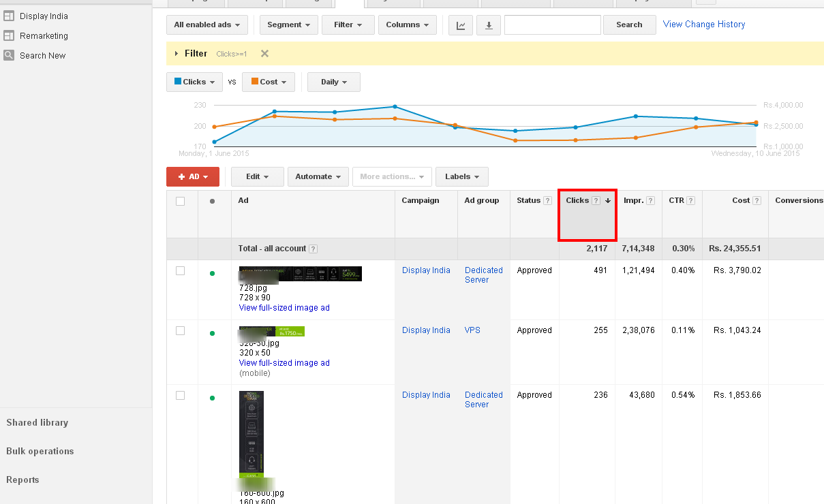The width and height of the screenshot is (824, 504).
Task: Click the ad search input field
Action: click(x=553, y=25)
